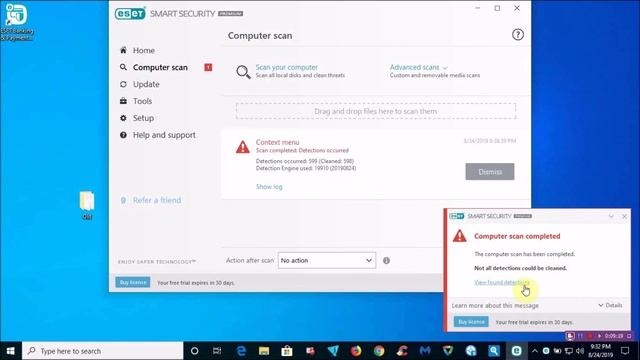Click the drag and drop files scan area
Screen dimensions: 640x360
[x=376, y=111]
